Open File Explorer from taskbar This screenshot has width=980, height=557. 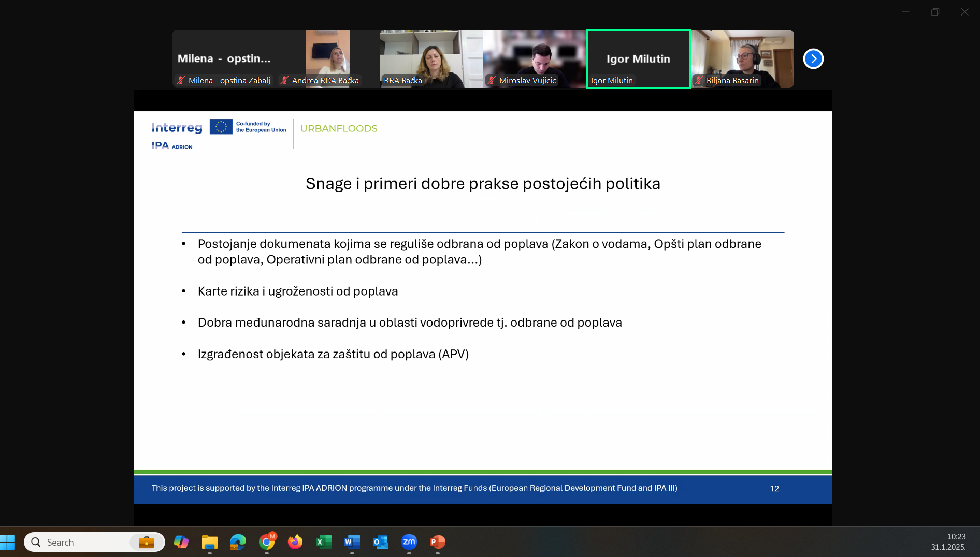point(209,542)
